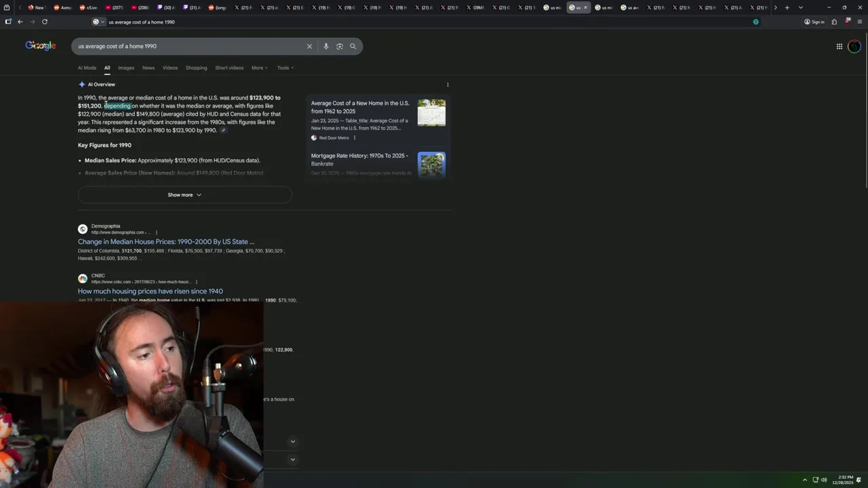Screen dimensions: 868x488
Task: Switch to News results
Action: click(x=149, y=68)
